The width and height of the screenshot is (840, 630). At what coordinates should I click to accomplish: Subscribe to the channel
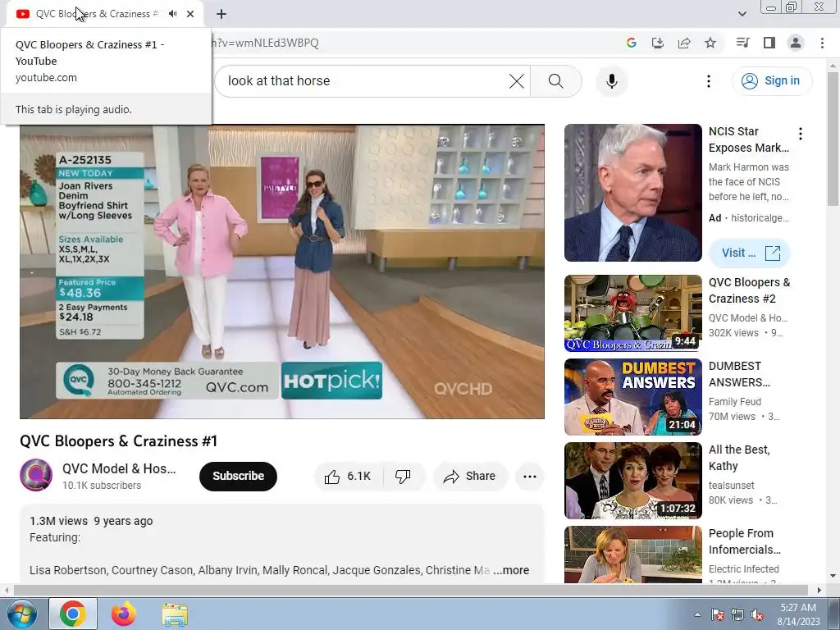pyautogui.click(x=239, y=476)
